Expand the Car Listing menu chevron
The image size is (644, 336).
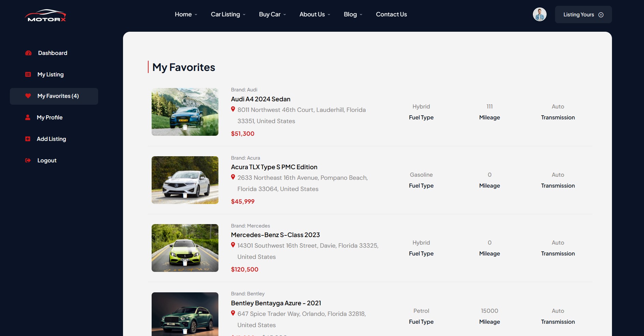(x=244, y=15)
